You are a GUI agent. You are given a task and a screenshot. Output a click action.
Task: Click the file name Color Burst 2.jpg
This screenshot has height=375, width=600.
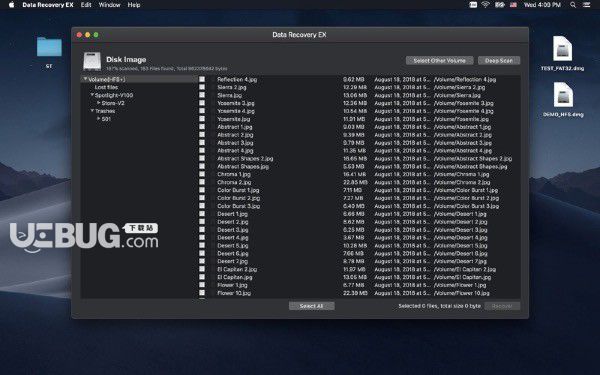238,198
